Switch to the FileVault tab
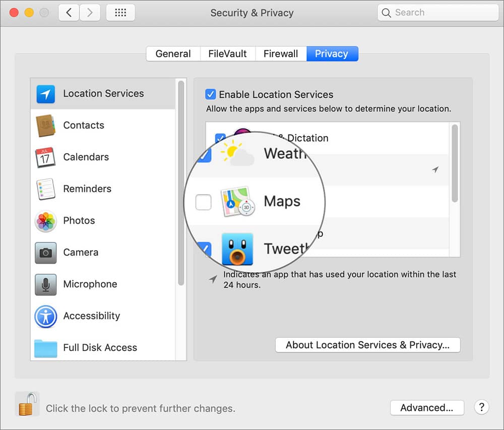 point(227,53)
